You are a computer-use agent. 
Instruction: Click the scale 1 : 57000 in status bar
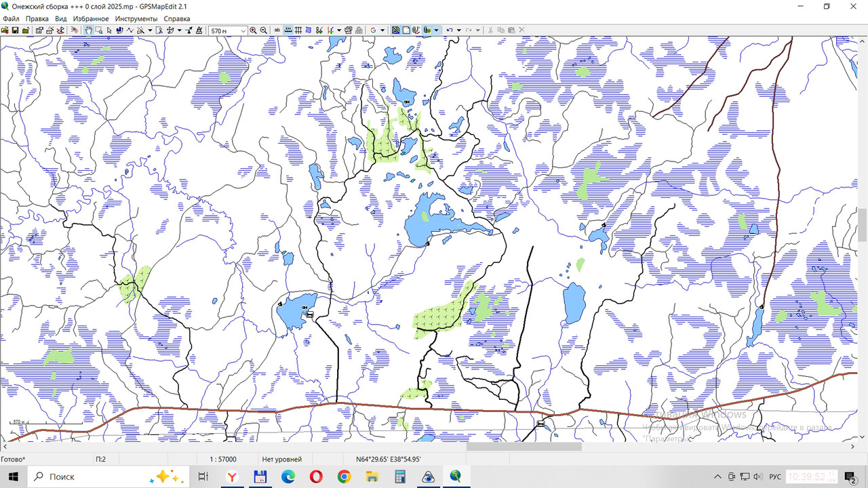(x=223, y=460)
